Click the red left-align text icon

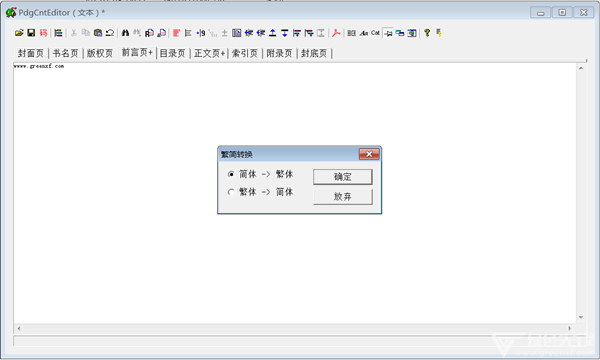pos(176,33)
